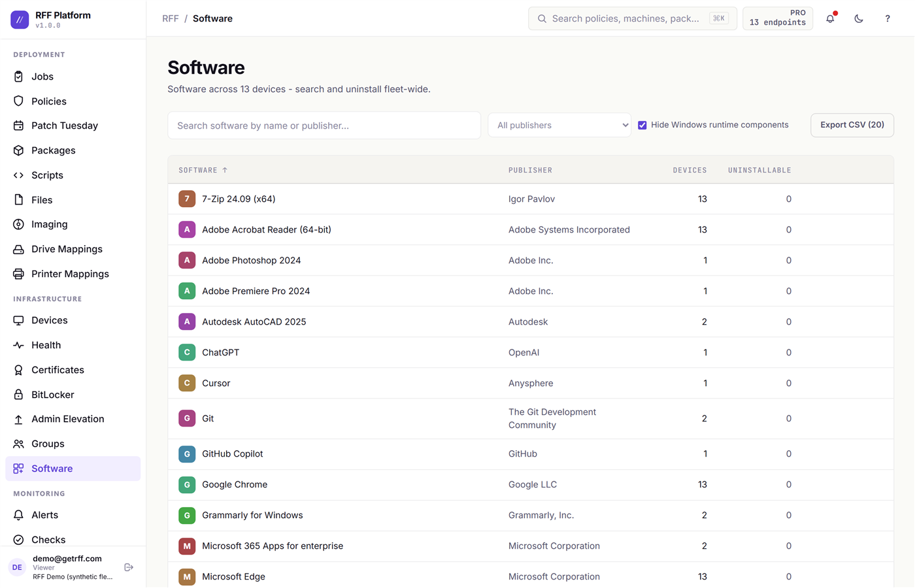The image size is (915, 588).
Task: Open Scripts in the sidebar
Action: click(73, 175)
